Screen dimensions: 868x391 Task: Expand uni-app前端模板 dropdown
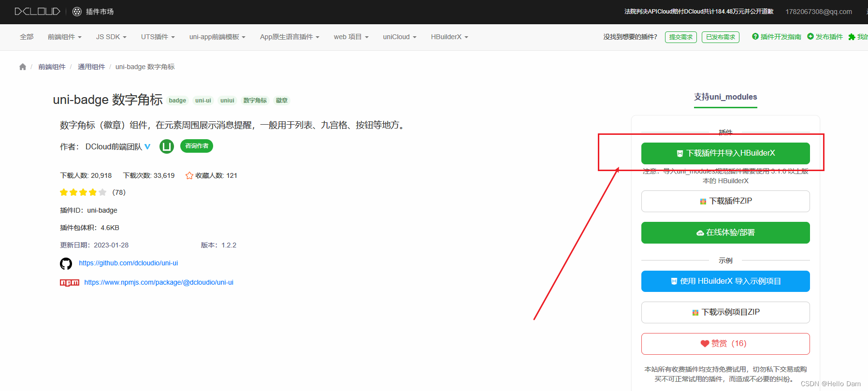[217, 37]
